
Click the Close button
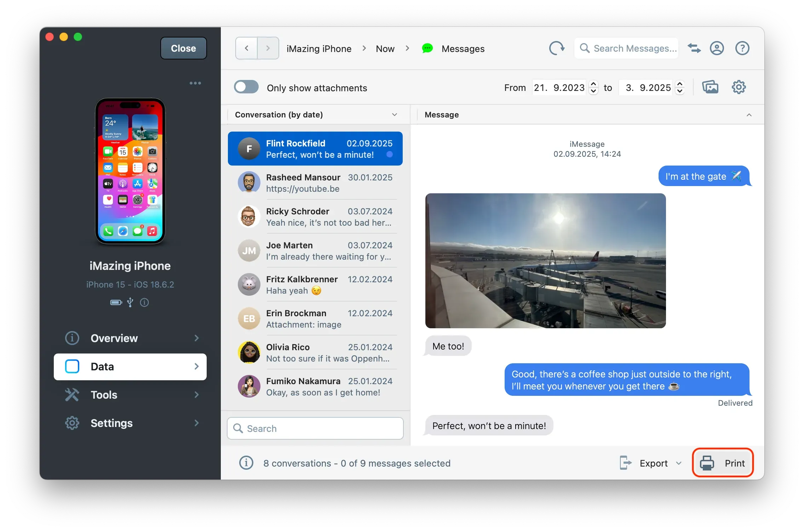coord(183,48)
